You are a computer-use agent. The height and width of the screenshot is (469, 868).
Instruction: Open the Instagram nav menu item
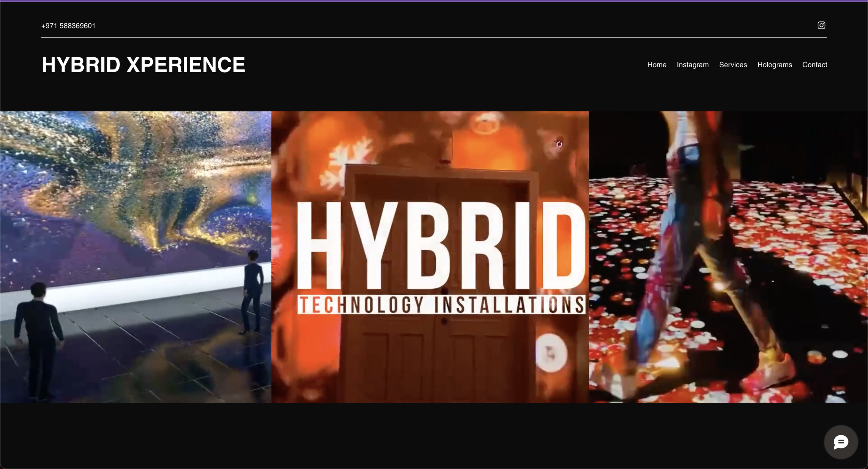click(x=692, y=65)
